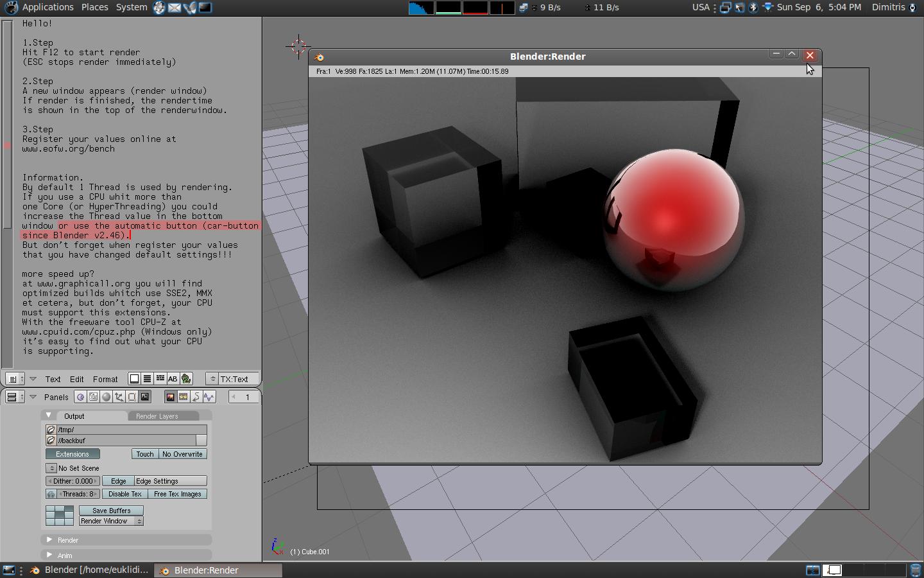Click the Bluetooth tray icon
The image size is (924, 578).
(753, 8)
